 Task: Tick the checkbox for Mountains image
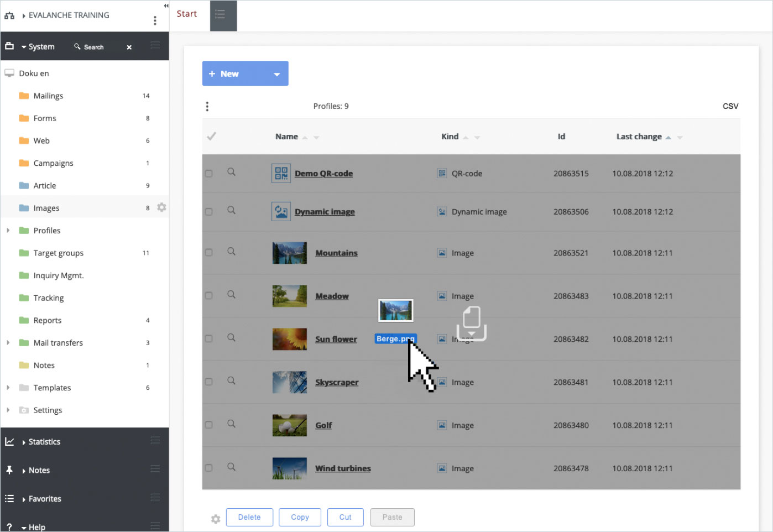(x=209, y=253)
